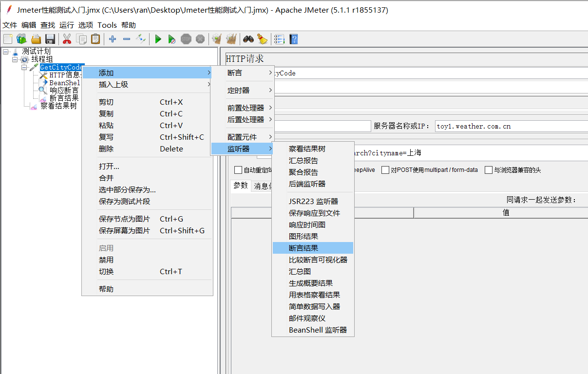This screenshot has height=374, width=588.
Task: Toggle the 自动重定向 checkbox
Action: (x=238, y=170)
